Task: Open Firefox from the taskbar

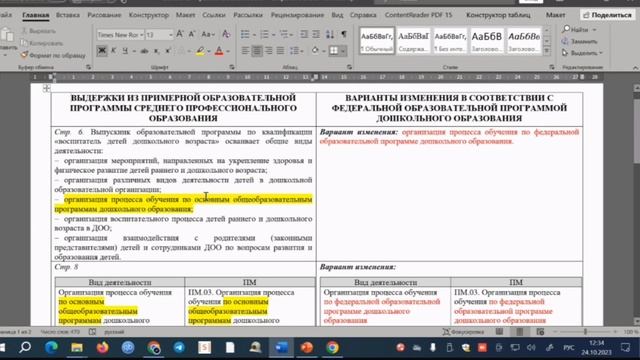Action: [102, 347]
